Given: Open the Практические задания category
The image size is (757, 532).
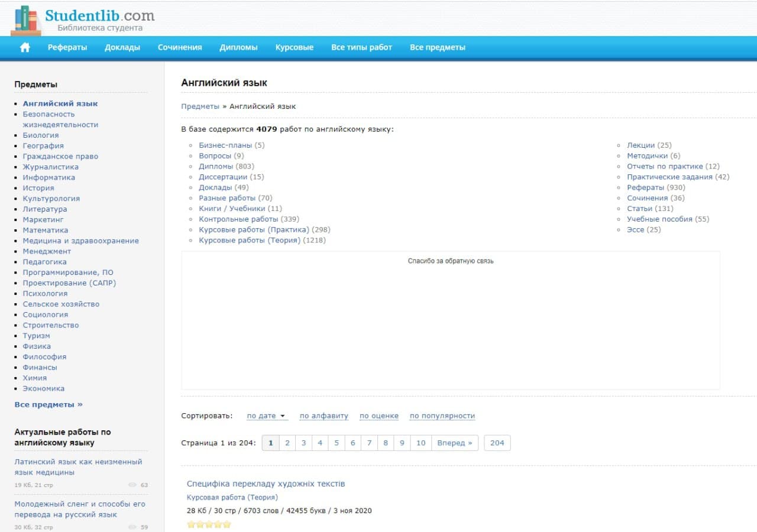Looking at the screenshot, I should click(669, 177).
